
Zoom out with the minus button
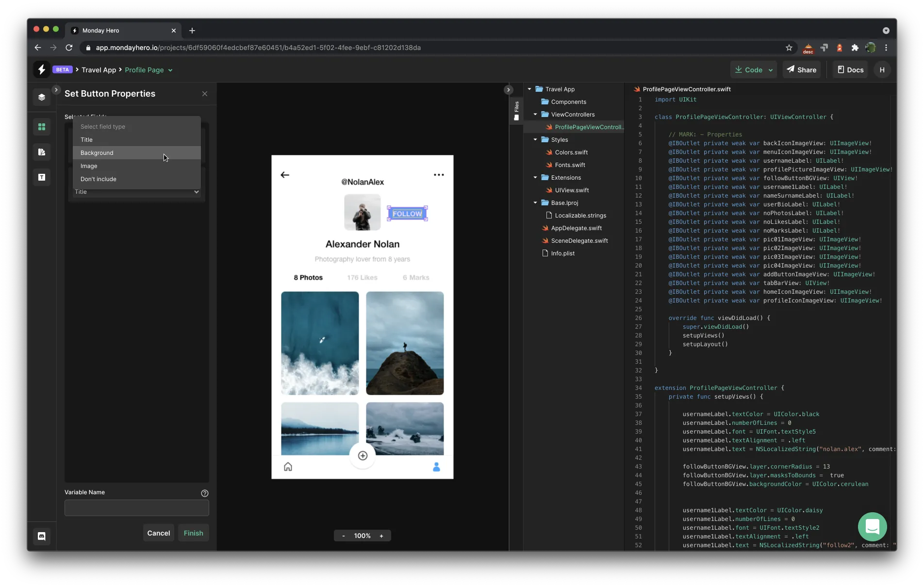click(x=344, y=536)
